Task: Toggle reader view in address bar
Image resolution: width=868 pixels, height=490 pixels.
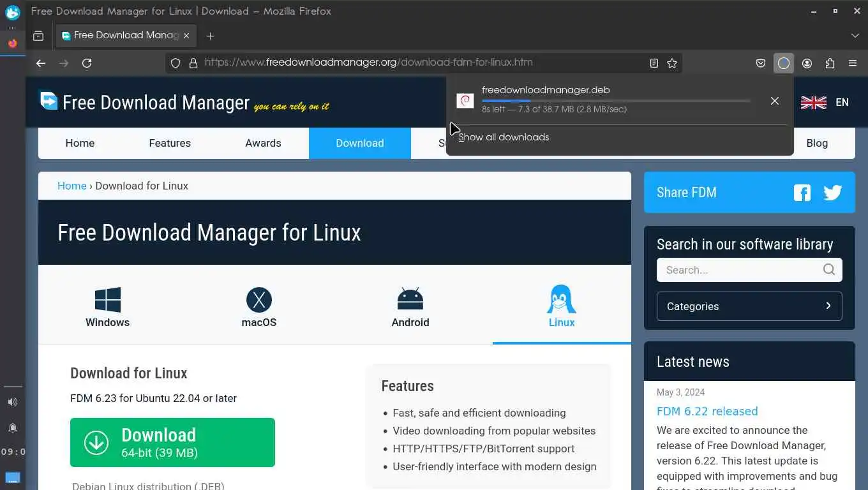Action: 654,63
